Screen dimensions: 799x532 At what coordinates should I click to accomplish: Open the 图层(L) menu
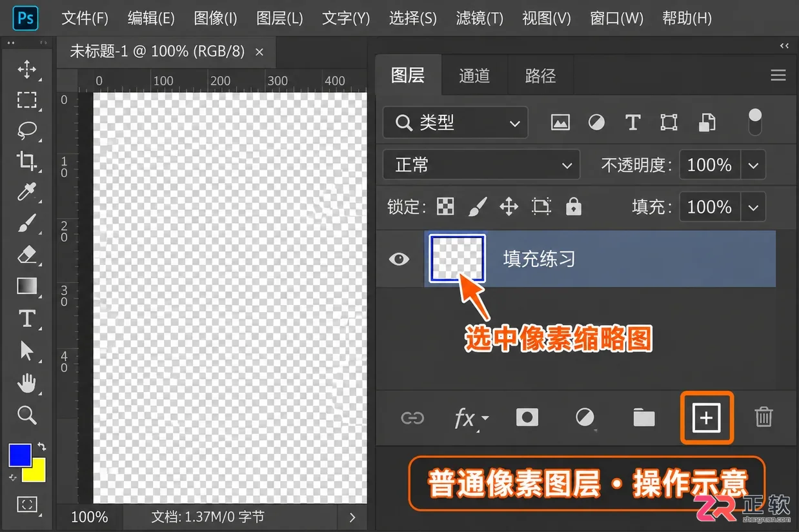(279, 18)
